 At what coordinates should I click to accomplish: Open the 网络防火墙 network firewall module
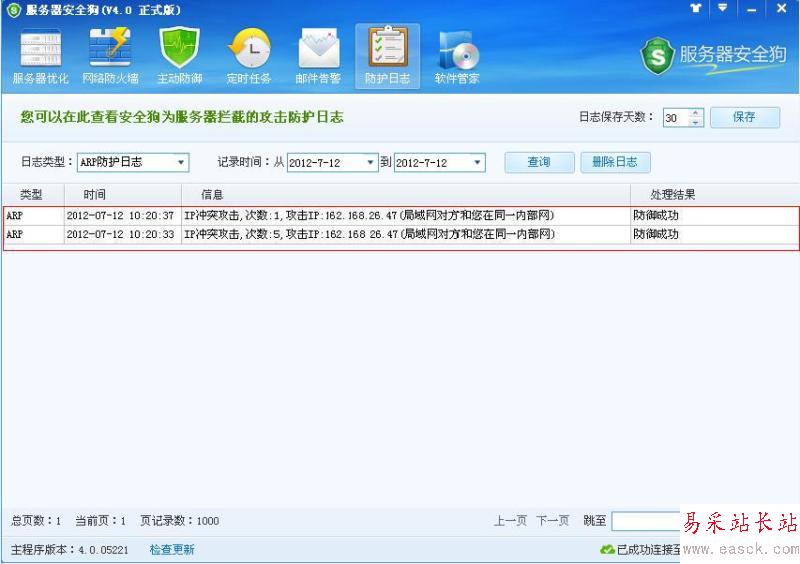(x=111, y=56)
